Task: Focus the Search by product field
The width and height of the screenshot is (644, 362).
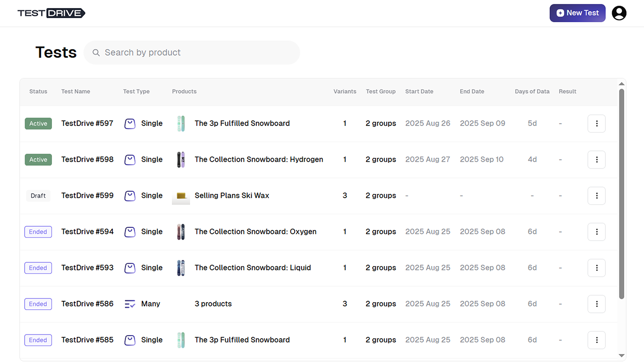Action: click(192, 53)
